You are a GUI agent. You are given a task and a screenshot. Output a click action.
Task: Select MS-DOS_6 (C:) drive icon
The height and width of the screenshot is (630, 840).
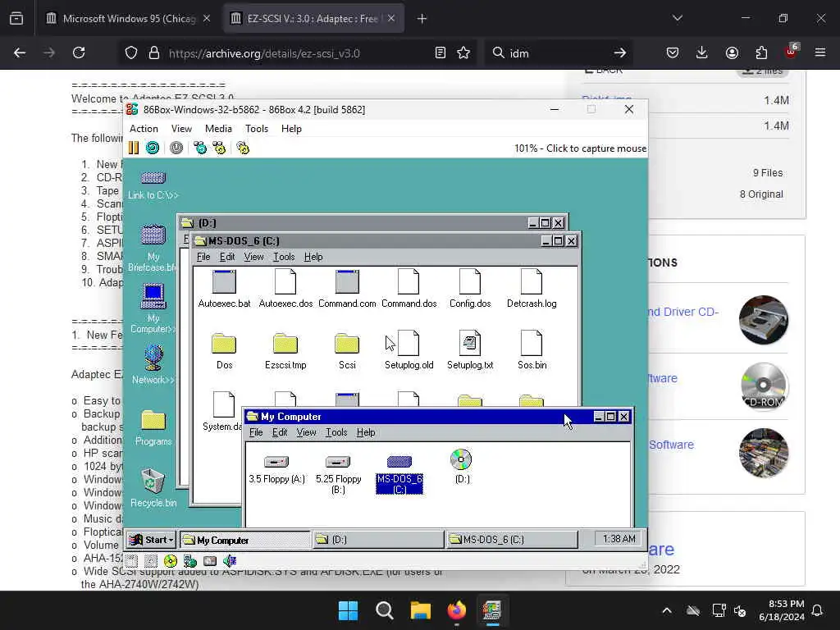(x=399, y=474)
